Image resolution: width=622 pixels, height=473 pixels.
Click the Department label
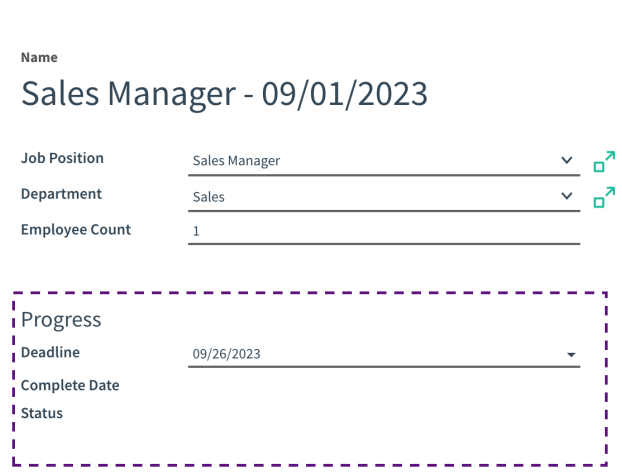click(61, 194)
